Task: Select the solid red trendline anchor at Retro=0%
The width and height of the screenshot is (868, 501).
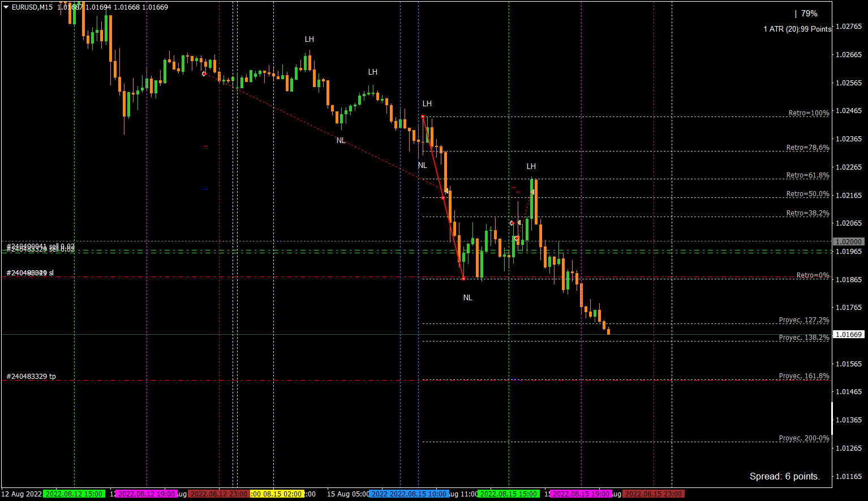Action: [463, 279]
